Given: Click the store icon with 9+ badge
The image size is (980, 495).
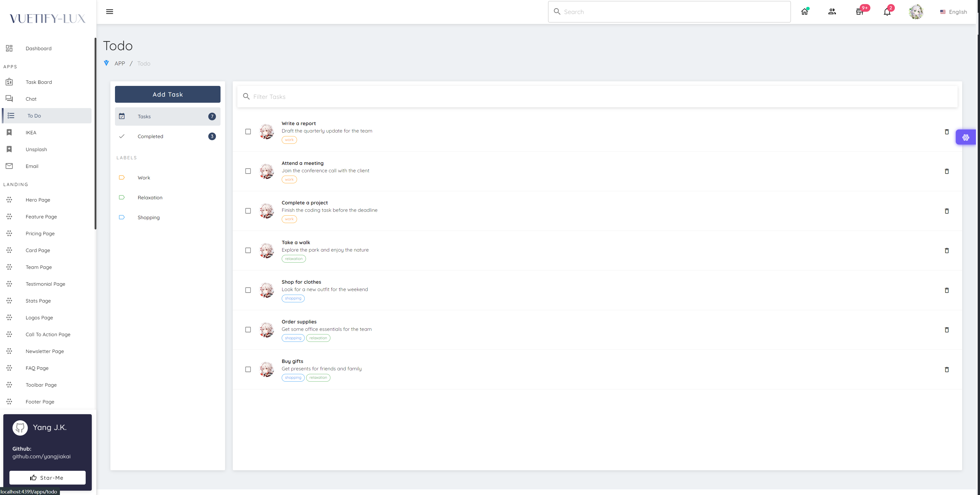Looking at the screenshot, I should click(859, 12).
